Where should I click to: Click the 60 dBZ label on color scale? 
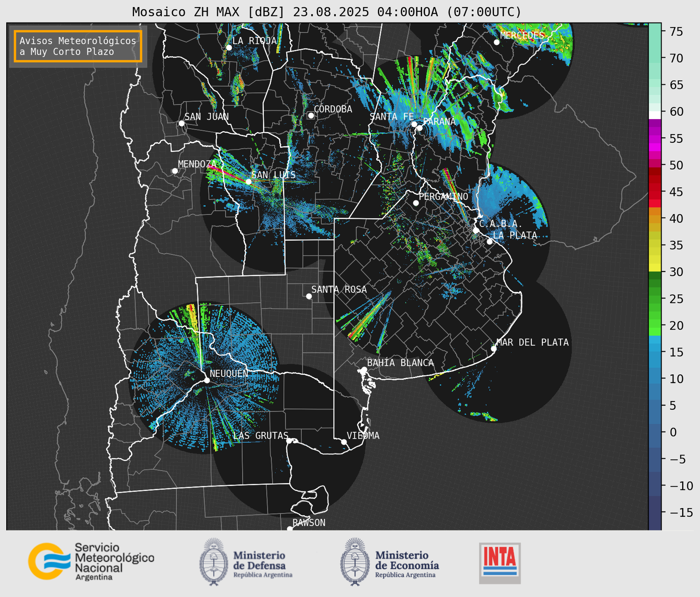click(x=676, y=112)
